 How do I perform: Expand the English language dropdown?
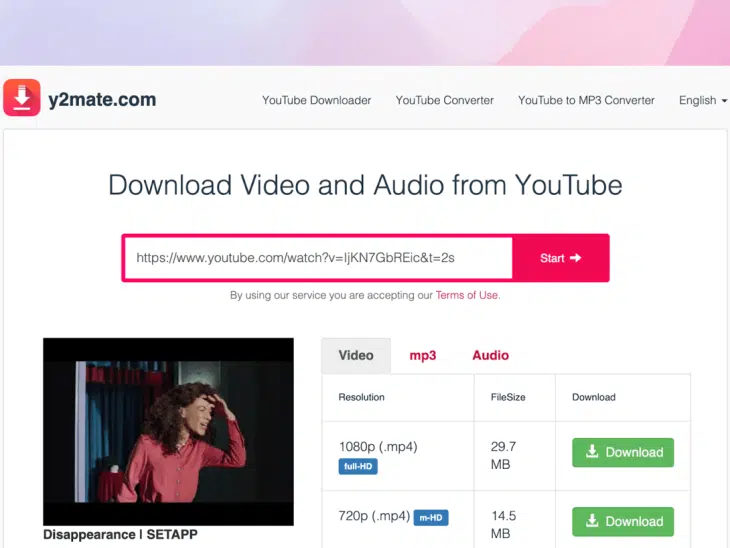pos(703,100)
